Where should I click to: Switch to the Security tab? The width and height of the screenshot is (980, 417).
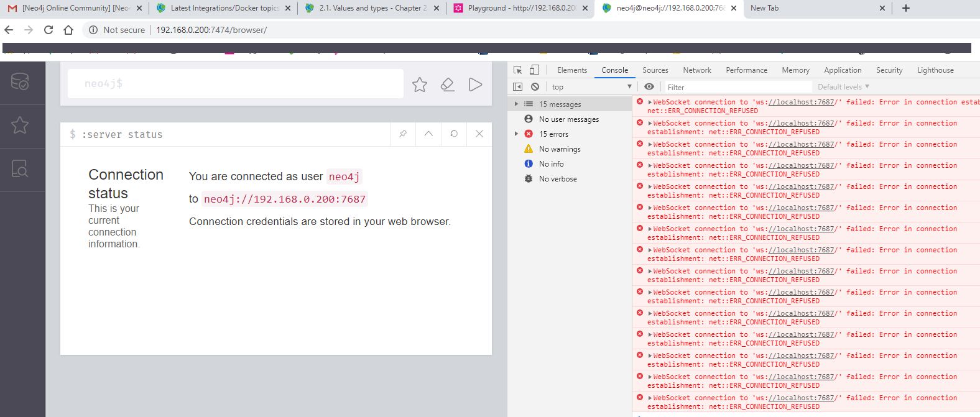pyautogui.click(x=889, y=70)
